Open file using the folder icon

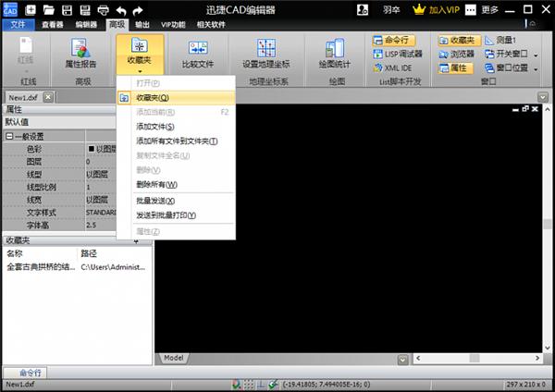pos(48,9)
